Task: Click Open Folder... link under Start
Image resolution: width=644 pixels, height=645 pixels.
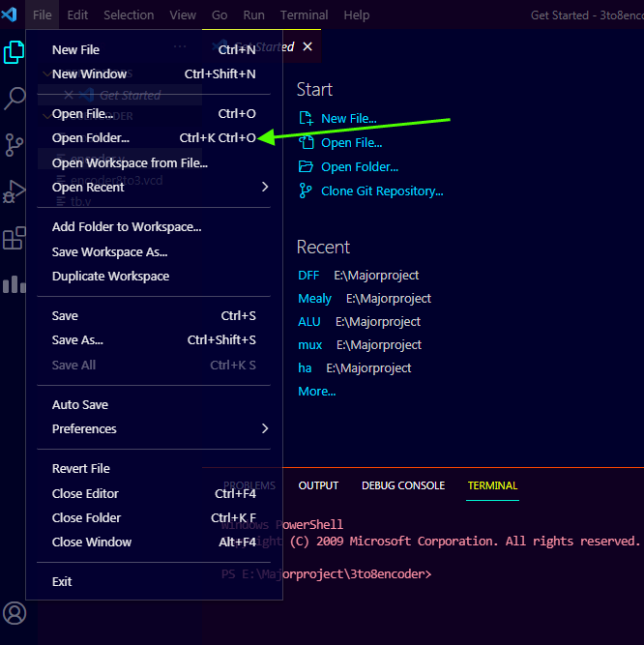Action: (x=360, y=166)
